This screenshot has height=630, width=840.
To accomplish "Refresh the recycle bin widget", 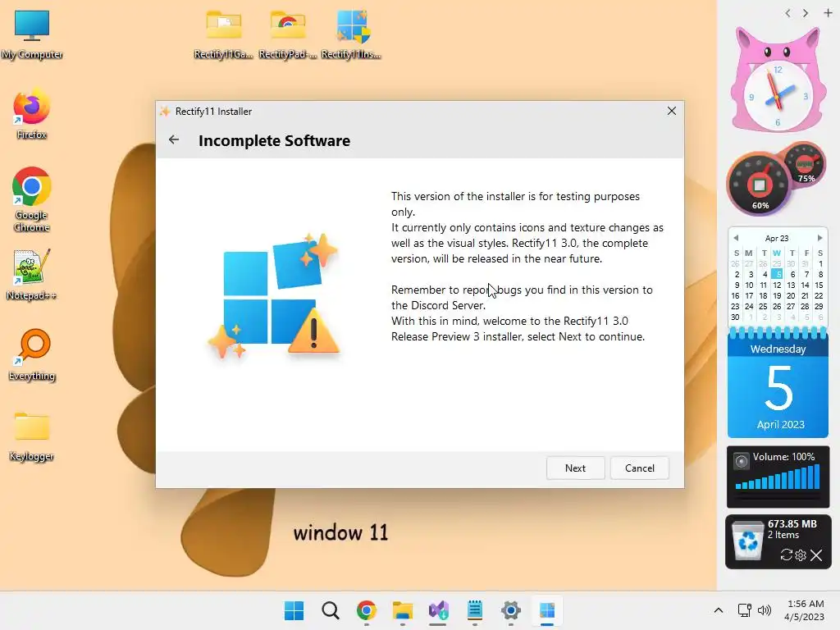I will pyautogui.click(x=786, y=555).
